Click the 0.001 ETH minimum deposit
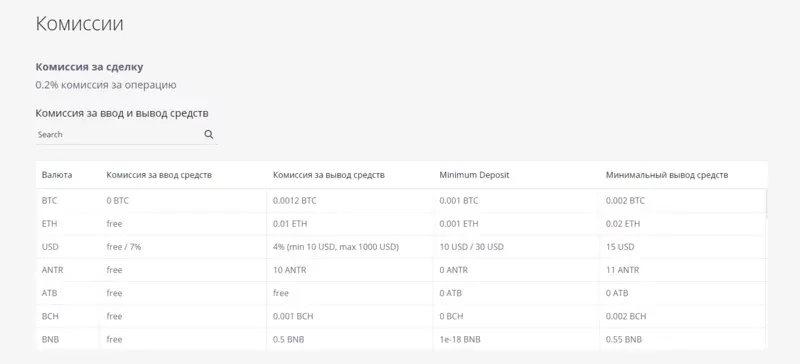Viewport: 800px width, 364px height. click(x=459, y=224)
